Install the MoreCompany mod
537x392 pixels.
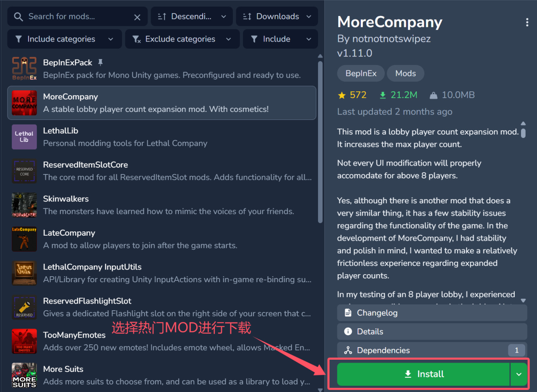click(x=423, y=374)
